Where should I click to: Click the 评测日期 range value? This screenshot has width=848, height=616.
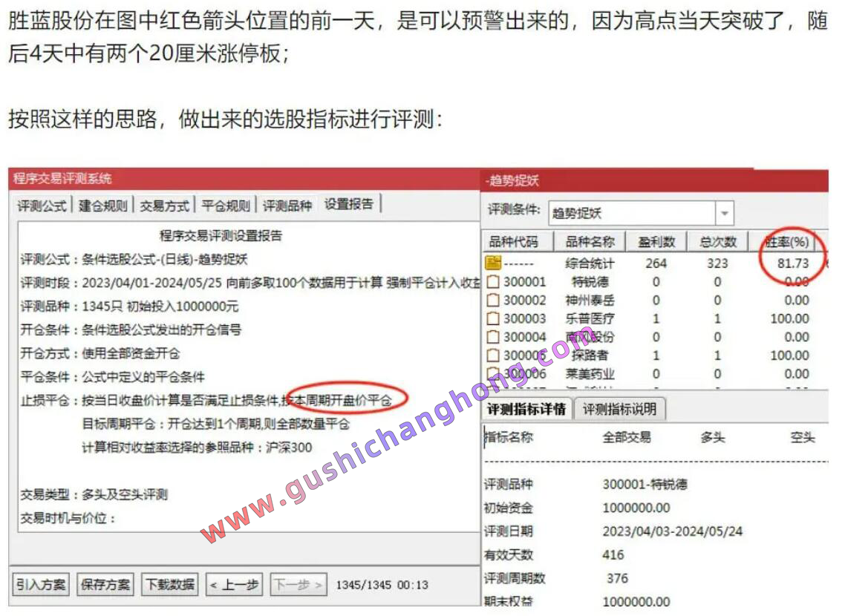point(672,531)
